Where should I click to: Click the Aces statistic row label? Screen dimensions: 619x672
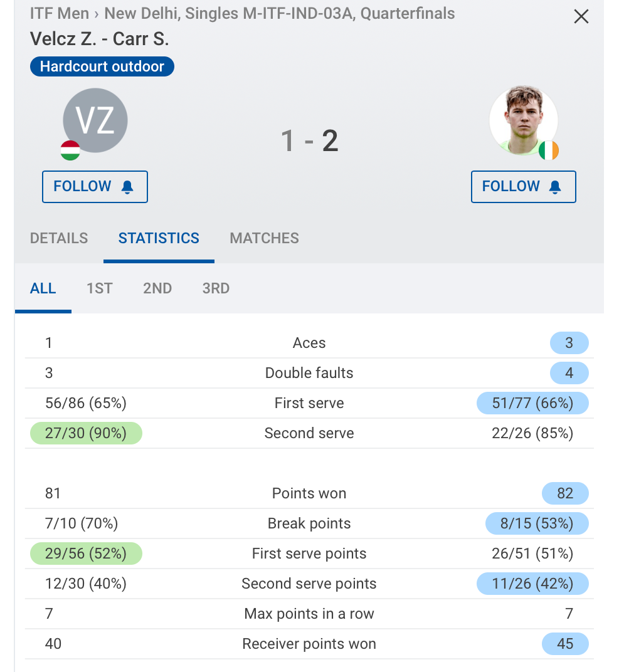point(309,343)
